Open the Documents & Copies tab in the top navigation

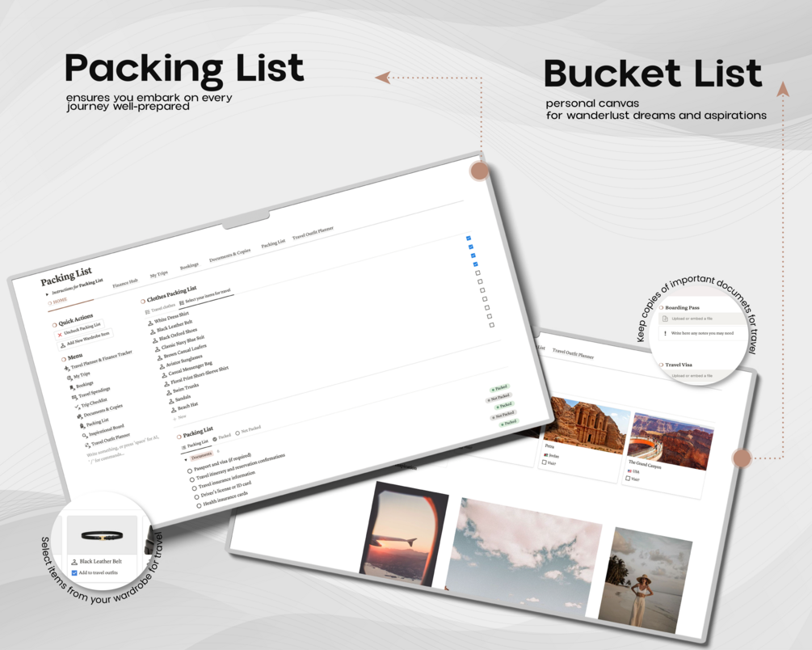(230, 255)
